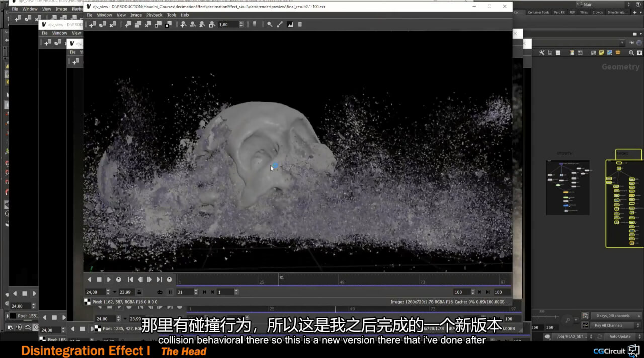Click the zoom value spinner arrows in djv_view toolbar
The width and height of the screenshot is (644, 358).
[x=241, y=24]
